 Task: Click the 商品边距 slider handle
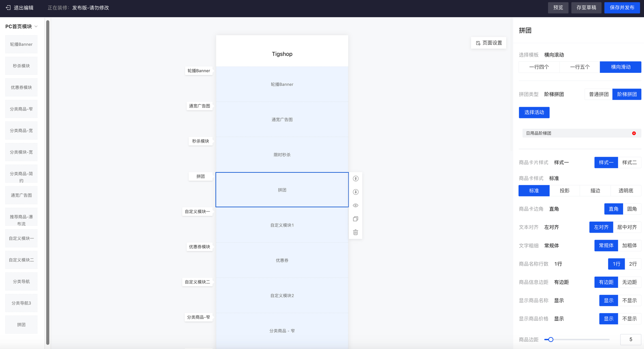point(551,340)
